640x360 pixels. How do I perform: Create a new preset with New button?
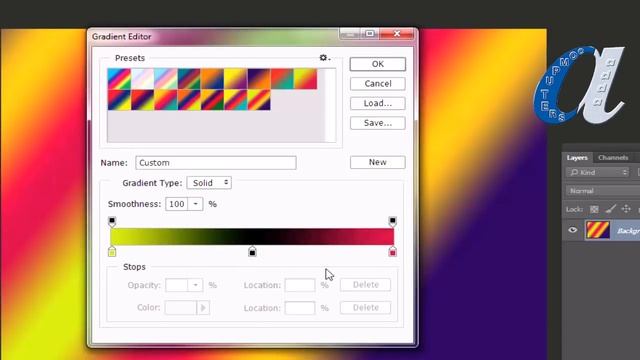378,162
